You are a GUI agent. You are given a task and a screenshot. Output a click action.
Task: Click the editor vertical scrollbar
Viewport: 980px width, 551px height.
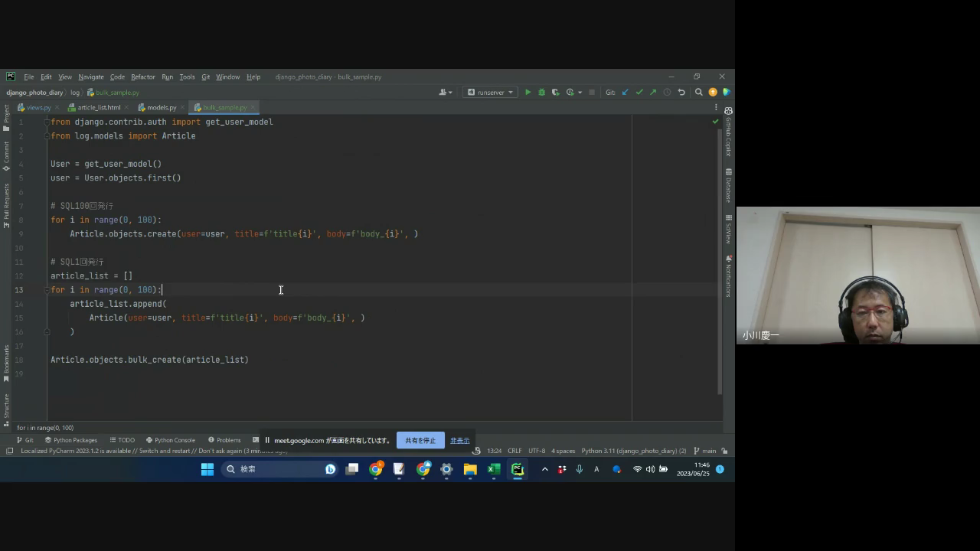pos(720,260)
